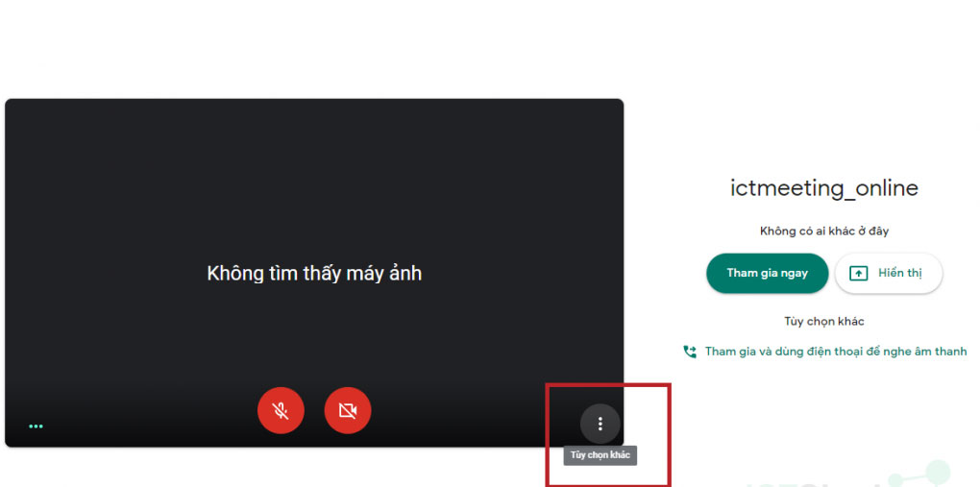Viewport: 980px width, 487px height.
Task: Open the Tùy chọn khác three-dot menu
Action: [600, 424]
